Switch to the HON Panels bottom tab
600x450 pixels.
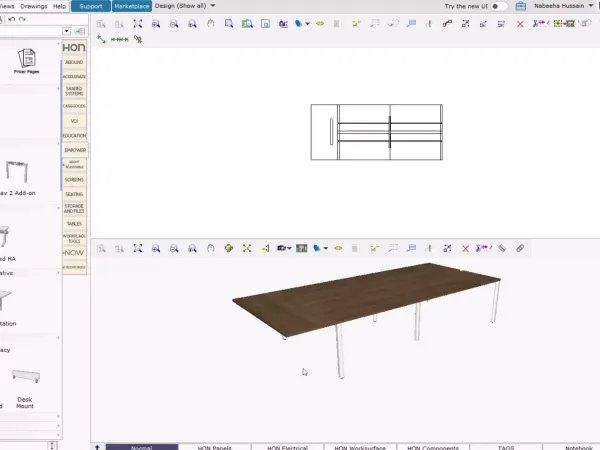[x=215, y=447]
